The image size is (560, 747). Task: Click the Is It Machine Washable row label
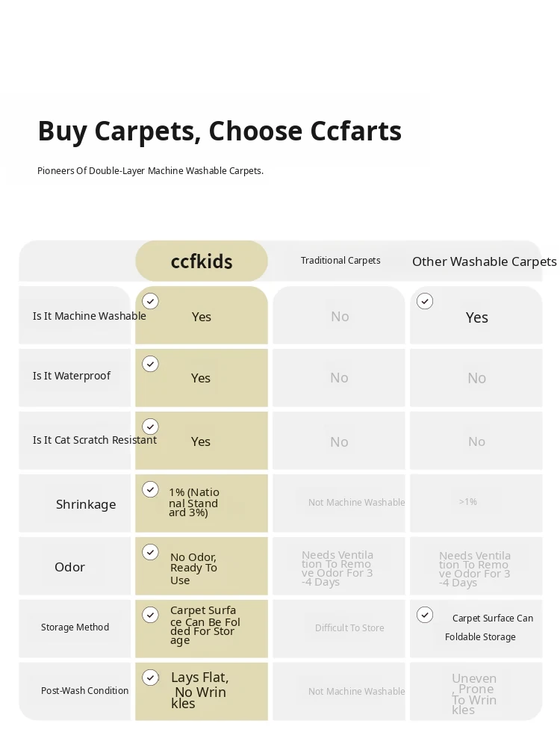coord(89,316)
